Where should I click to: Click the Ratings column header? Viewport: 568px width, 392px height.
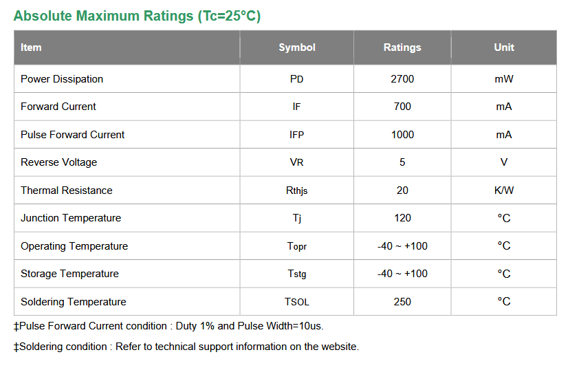402,47
